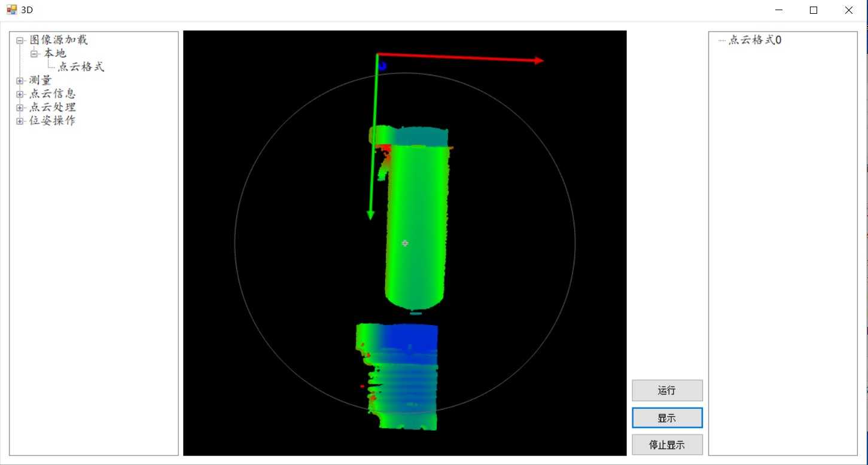Collapse the 本地 subnode

tap(34, 54)
